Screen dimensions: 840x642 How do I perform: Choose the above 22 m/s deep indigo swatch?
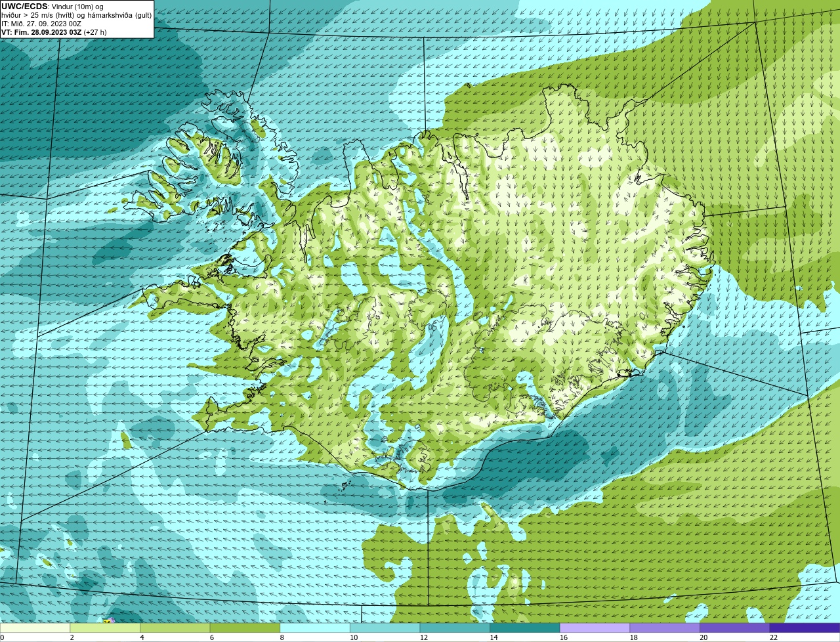[805, 628]
